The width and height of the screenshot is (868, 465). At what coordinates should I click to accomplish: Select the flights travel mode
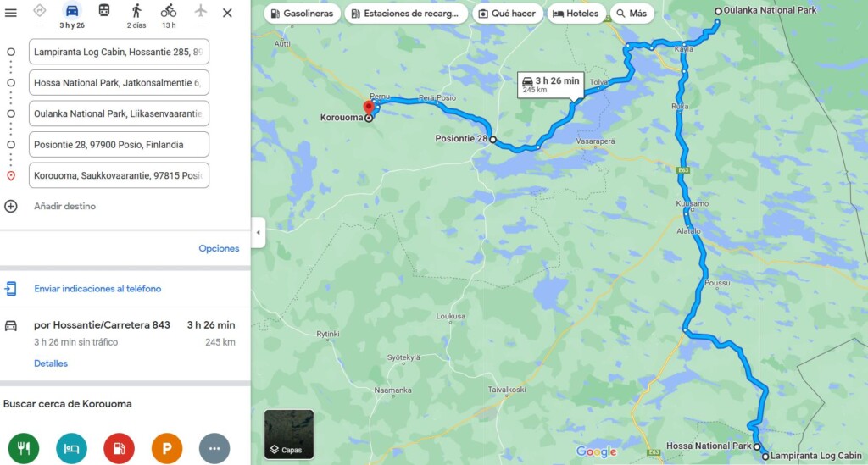[x=200, y=10]
